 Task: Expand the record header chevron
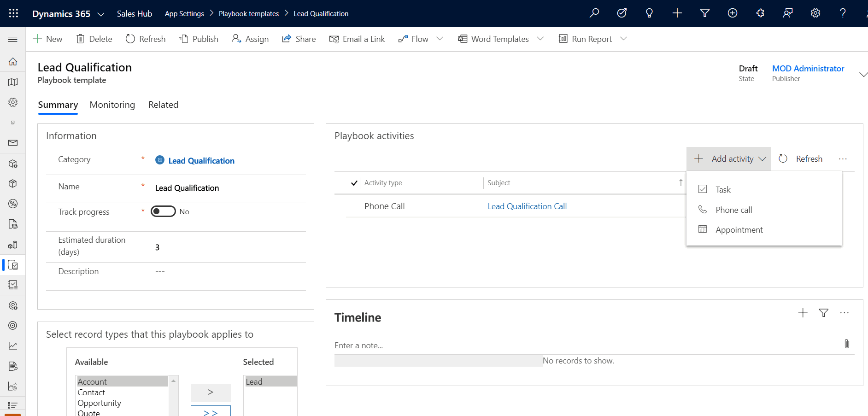pos(863,74)
